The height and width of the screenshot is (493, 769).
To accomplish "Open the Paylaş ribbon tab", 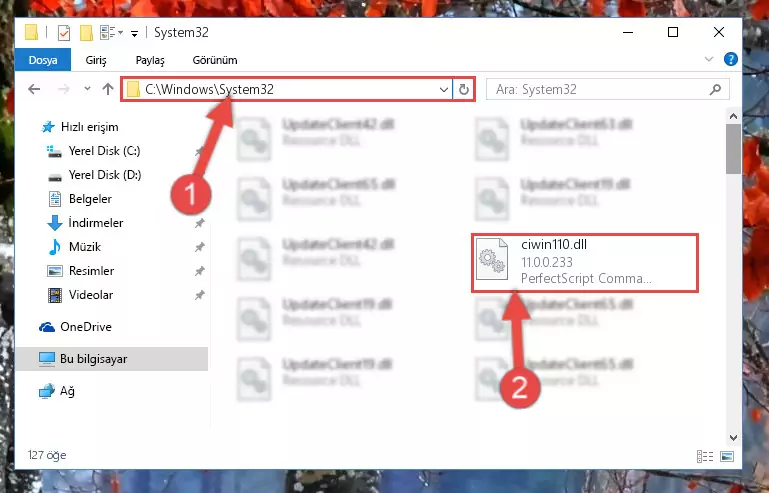I will click(x=150, y=60).
